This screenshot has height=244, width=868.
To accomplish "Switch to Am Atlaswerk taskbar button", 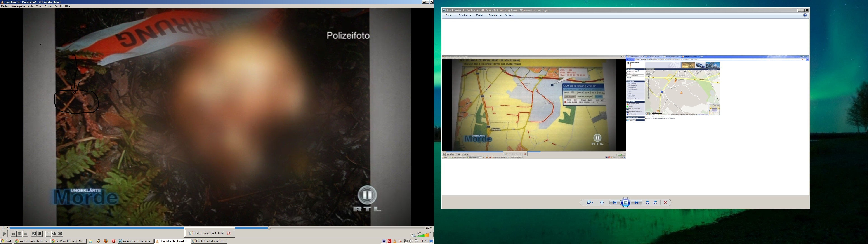I will coord(136,241).
